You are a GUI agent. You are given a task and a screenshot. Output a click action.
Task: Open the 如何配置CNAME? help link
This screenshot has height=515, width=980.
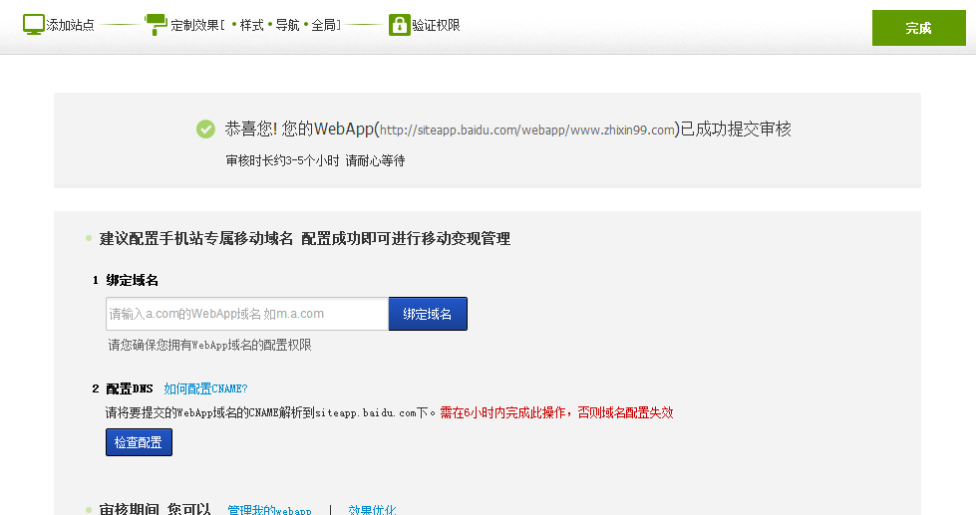pos(205,388)
